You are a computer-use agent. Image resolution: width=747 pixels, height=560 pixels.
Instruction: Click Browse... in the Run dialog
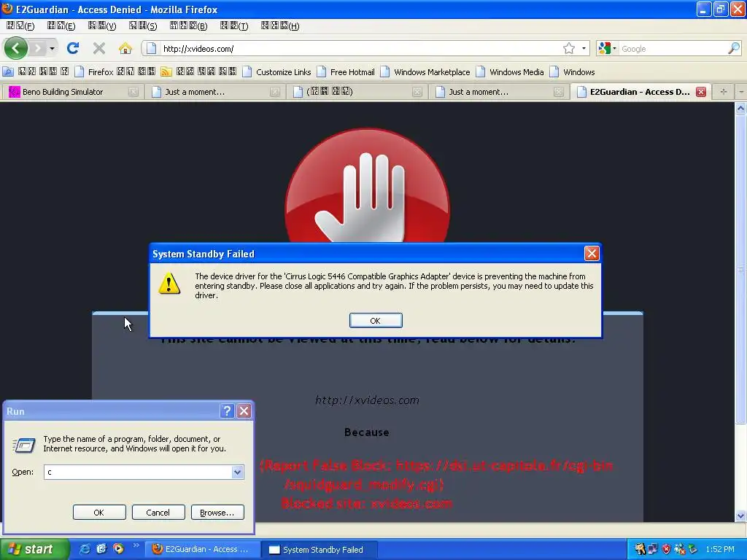click(x=217, y=513)
